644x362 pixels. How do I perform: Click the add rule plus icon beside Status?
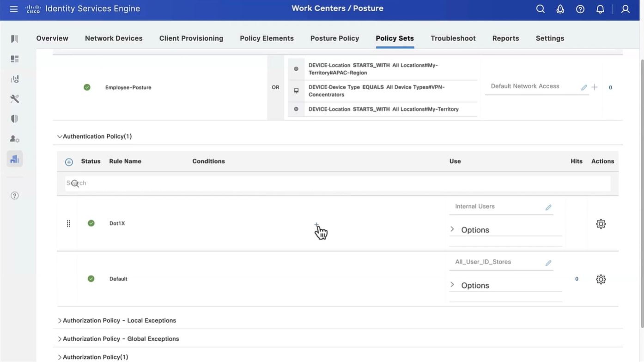(x=69, y=162)
